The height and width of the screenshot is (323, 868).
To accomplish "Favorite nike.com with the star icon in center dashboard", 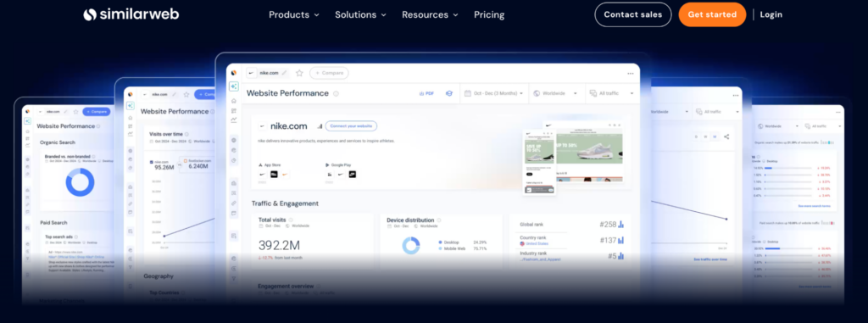I will click(x=299, y=73).
